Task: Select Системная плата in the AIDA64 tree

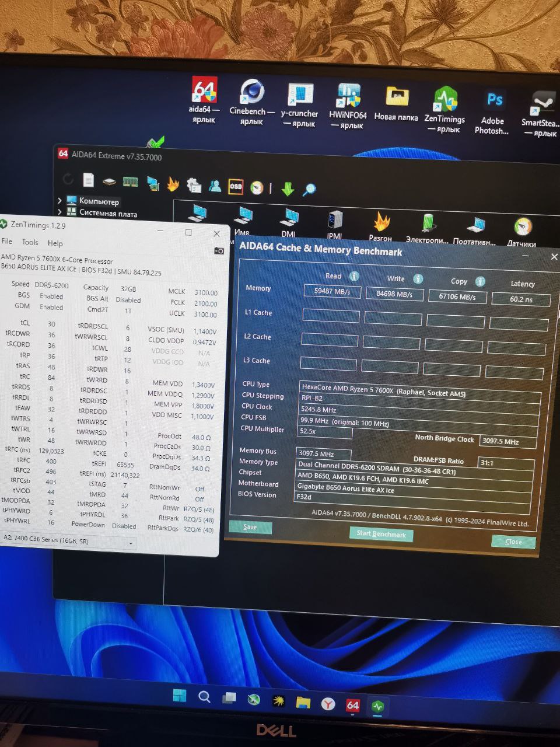Action: point(108,214)
